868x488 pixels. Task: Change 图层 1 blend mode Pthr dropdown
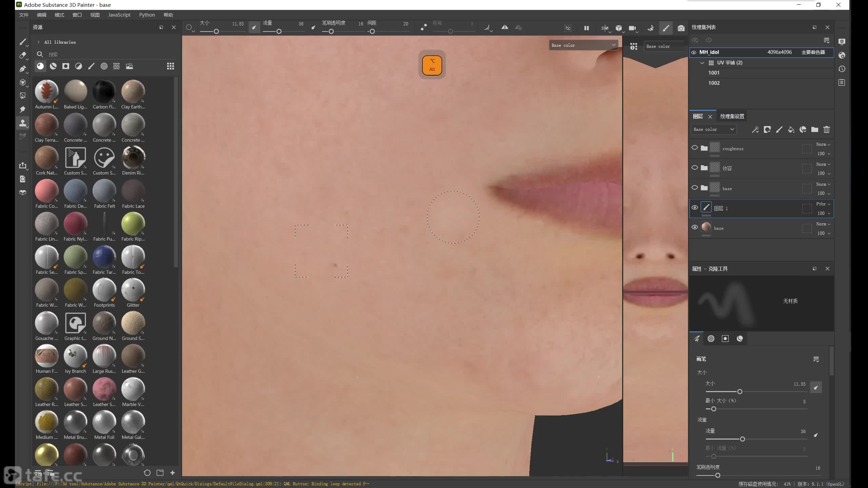(x=823, y=204)
